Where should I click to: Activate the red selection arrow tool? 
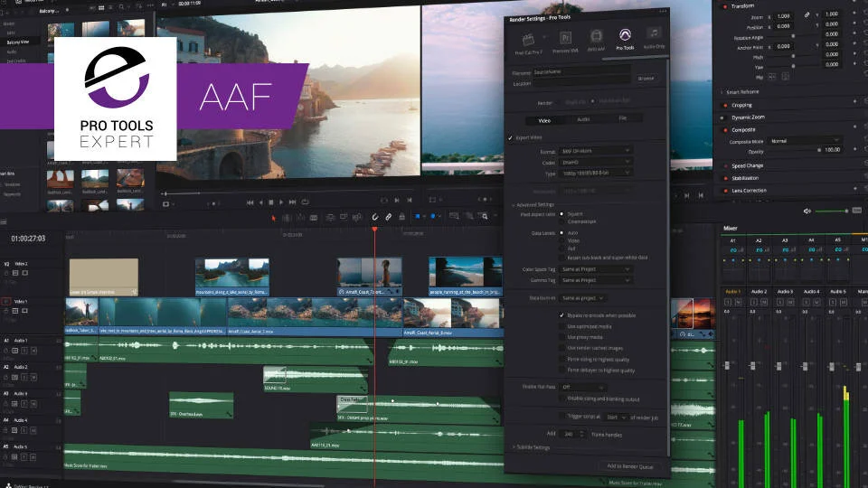click(x=273, y=218)
